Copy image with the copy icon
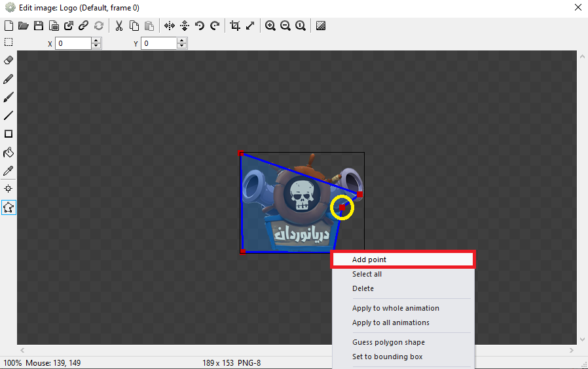This screenshot has height=369, width=588. 134,26
